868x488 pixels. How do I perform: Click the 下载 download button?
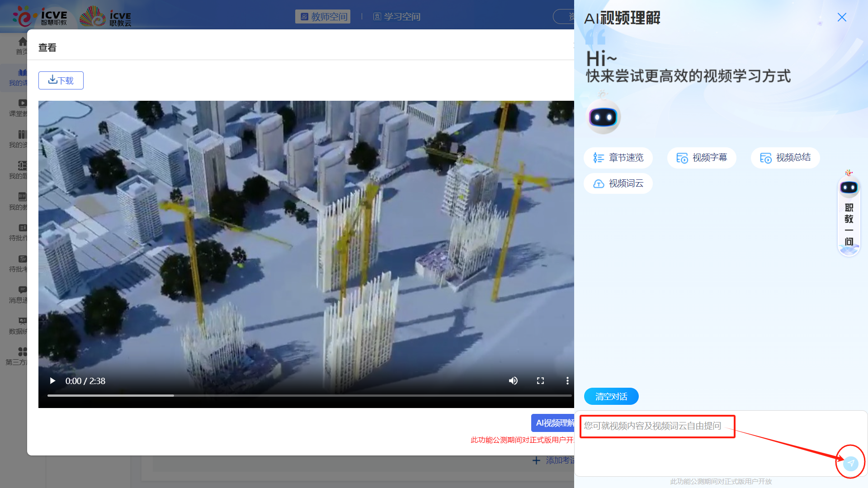[x=61, y=80]
